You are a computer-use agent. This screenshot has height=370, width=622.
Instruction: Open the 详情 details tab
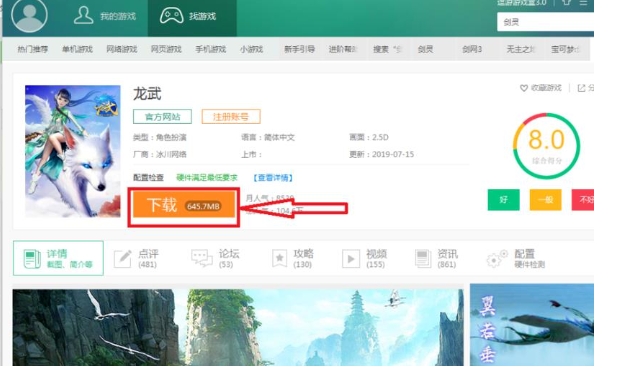pyautogui.click(x=58, y=258)
